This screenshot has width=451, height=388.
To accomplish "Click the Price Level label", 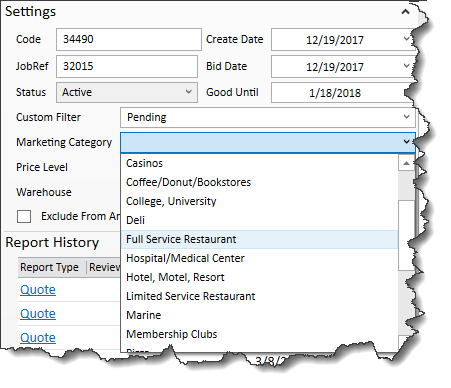I will click(42, 167).
